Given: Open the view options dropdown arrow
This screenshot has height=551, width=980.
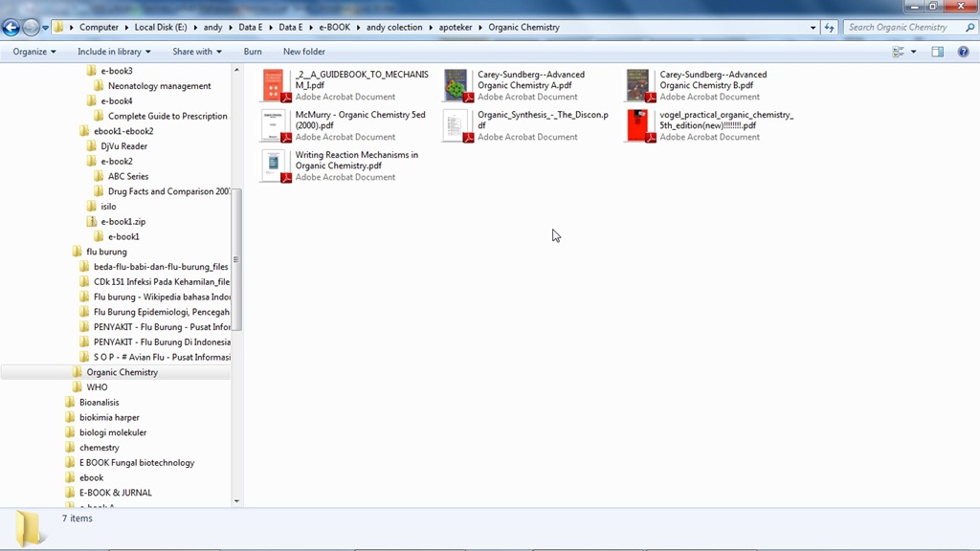Looking at the screenshot, I should [x=914, y=52].
